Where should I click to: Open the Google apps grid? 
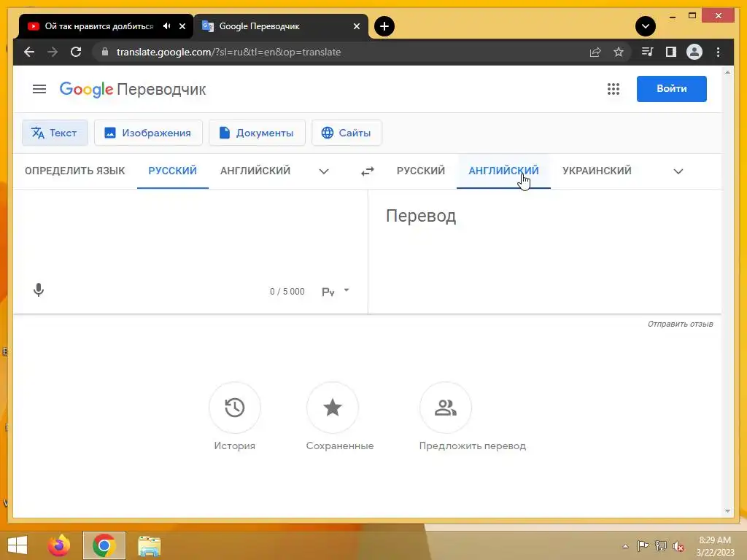click(613, 89)
